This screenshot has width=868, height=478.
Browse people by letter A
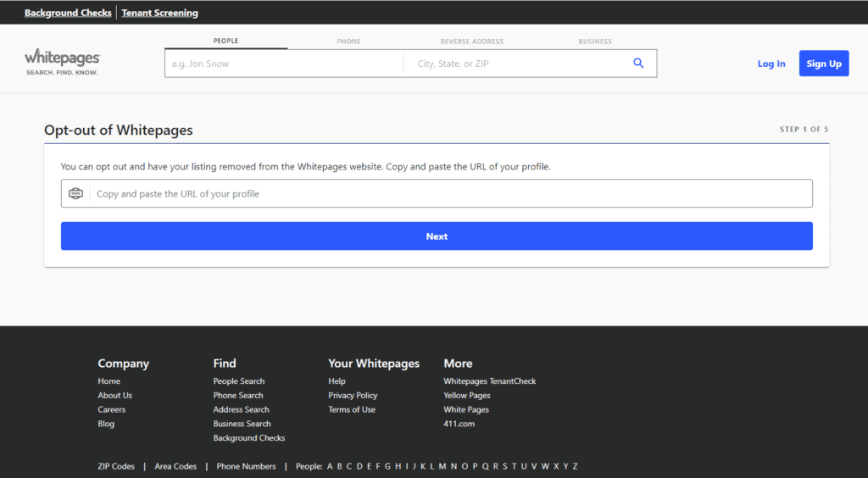pos(330,466)
